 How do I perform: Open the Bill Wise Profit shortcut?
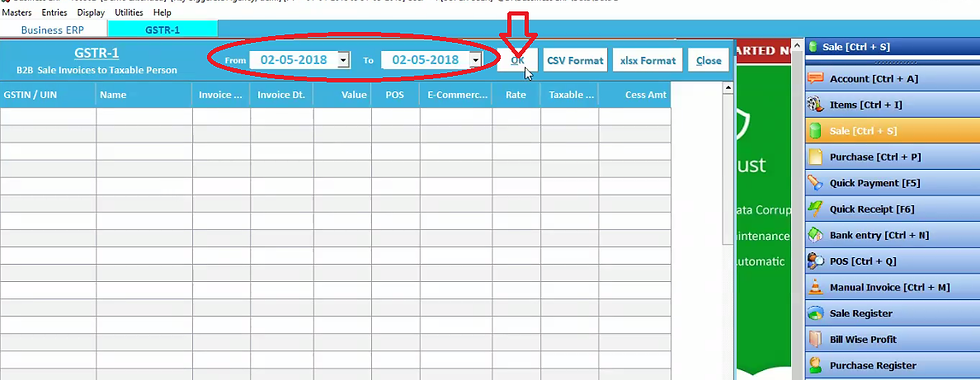(892, 339)
